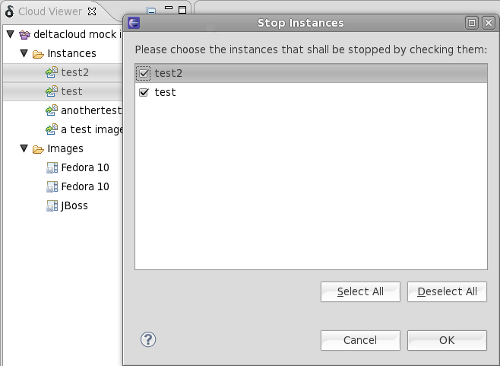Image resolution: width=500 pixels, height=366 pixels.
Task: Click the deltacloud mock cloud icon
Action: 25,34
